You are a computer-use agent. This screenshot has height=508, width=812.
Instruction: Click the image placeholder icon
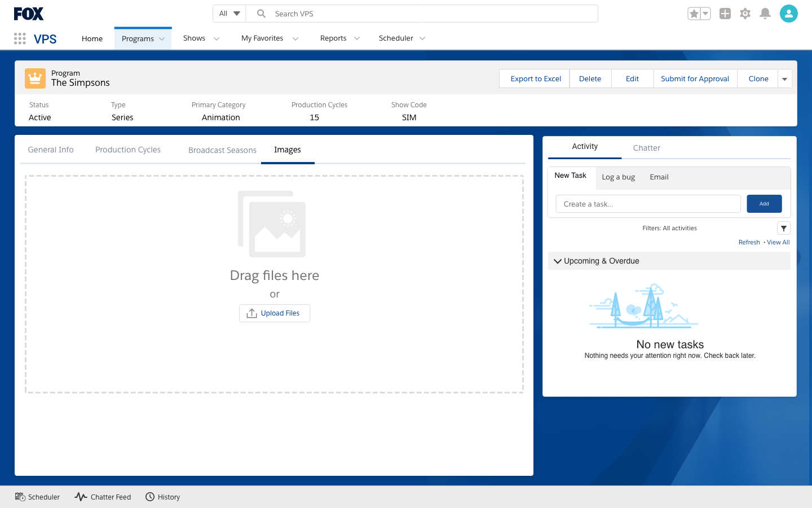272,224
